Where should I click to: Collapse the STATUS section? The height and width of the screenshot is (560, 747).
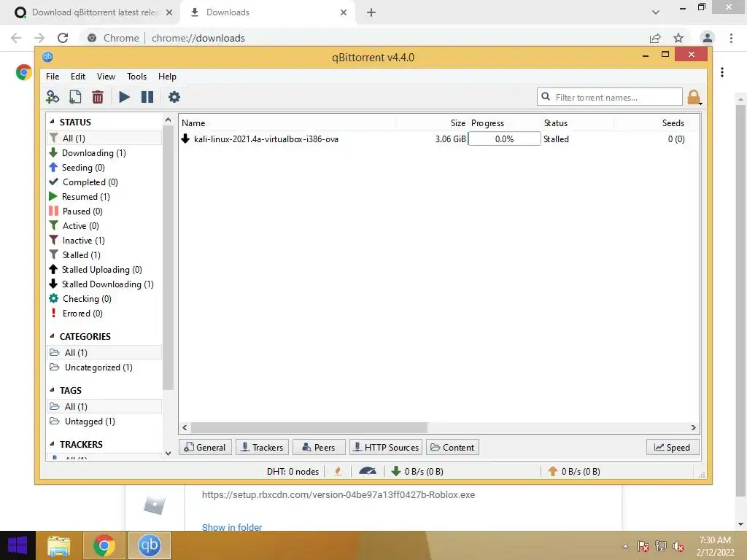(x=52, y=122)
